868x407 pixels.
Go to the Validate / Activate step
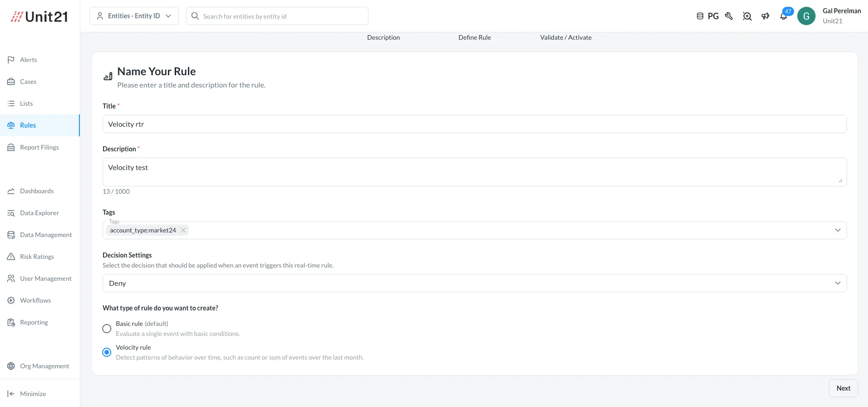pyautogui.click(x=566, y=37)
